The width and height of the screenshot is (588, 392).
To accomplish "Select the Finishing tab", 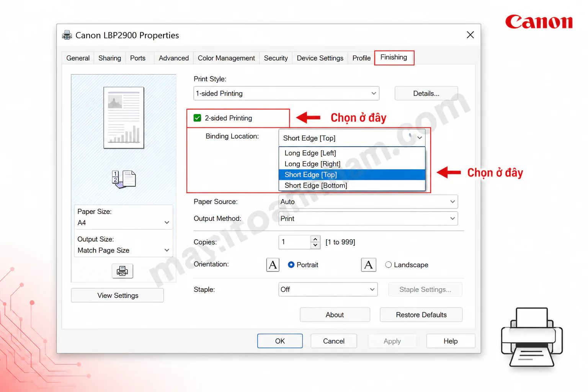I will (394, 57).
